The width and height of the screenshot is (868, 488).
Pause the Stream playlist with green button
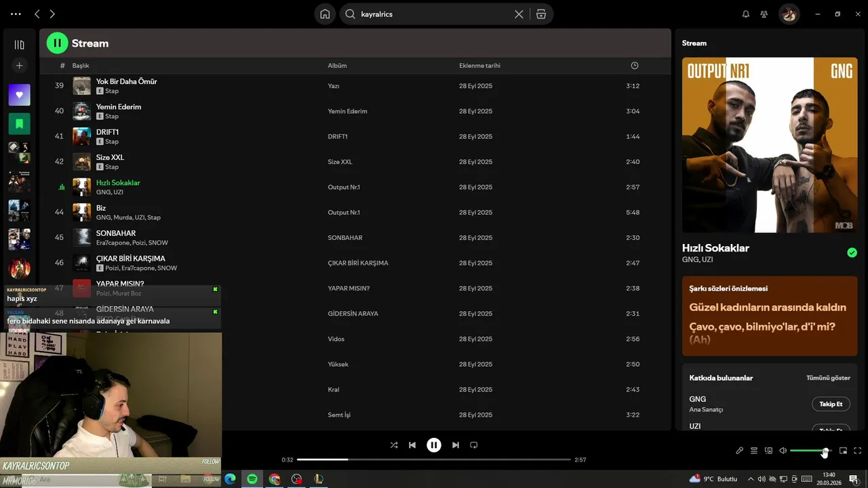(x=57, y=43)
